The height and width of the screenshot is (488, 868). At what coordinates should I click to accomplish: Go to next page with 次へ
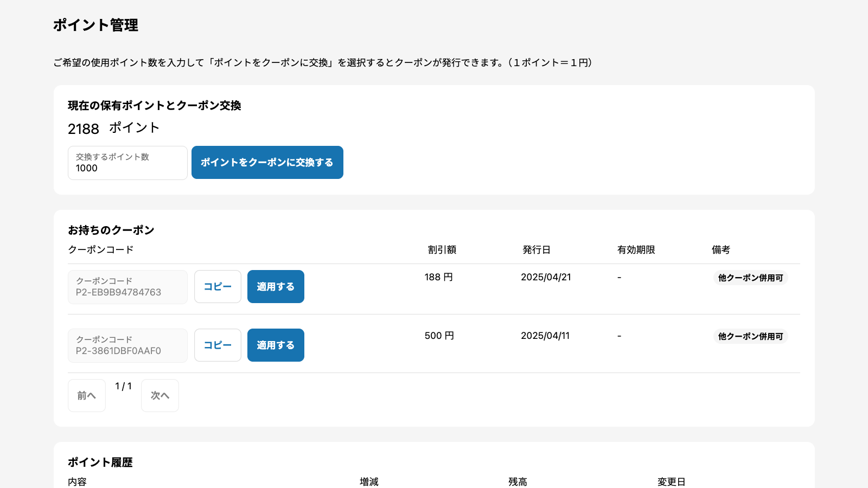tap(160, 395)
